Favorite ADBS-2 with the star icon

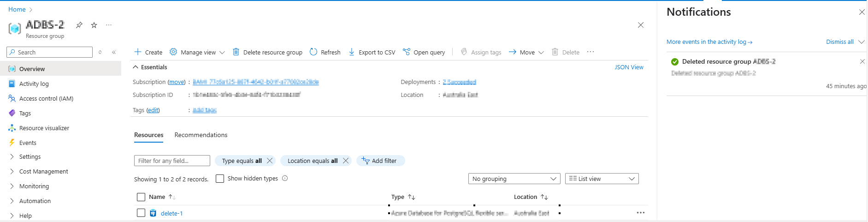(94, 25)
